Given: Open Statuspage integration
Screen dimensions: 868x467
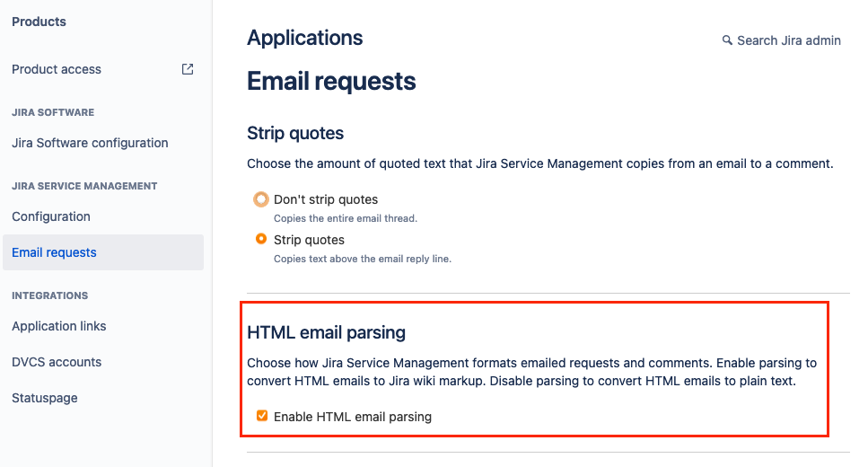Looking at the screenshot, I should pyautogui.click(x=44, y=398).
